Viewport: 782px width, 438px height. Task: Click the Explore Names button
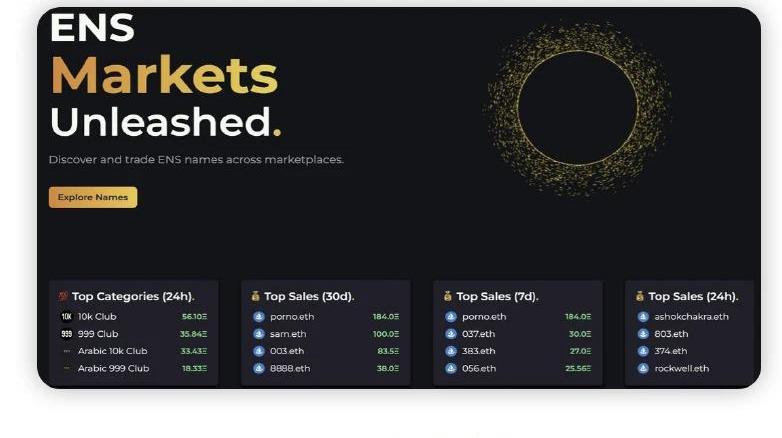click(x=93, y=197)
